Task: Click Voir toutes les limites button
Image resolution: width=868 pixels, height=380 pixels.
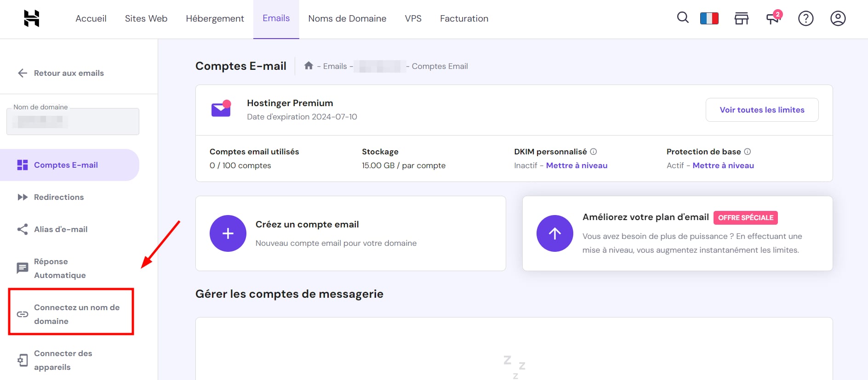Action: click(x=762, y=110)
